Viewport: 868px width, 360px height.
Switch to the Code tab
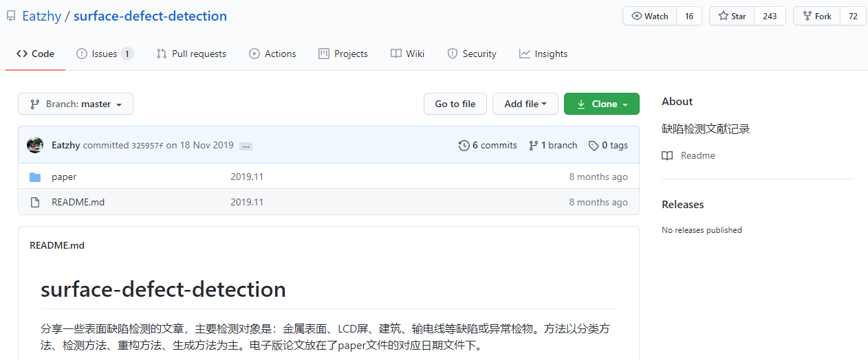pos(35,54)
